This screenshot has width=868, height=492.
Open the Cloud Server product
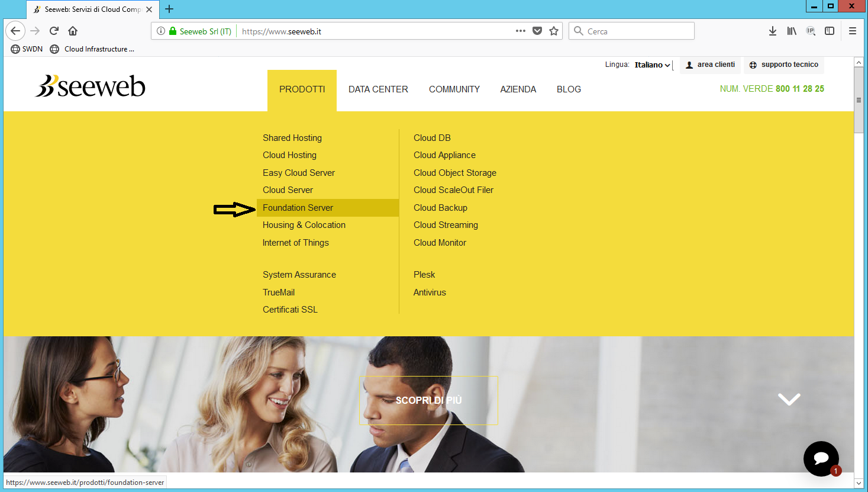click(x=288, y=190)
